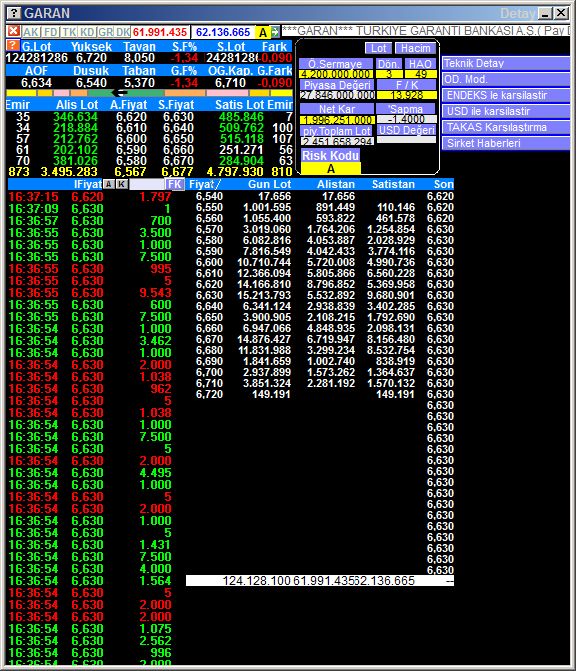
Task: Click ask price 6,670 in order book
Action: (178, 160)
